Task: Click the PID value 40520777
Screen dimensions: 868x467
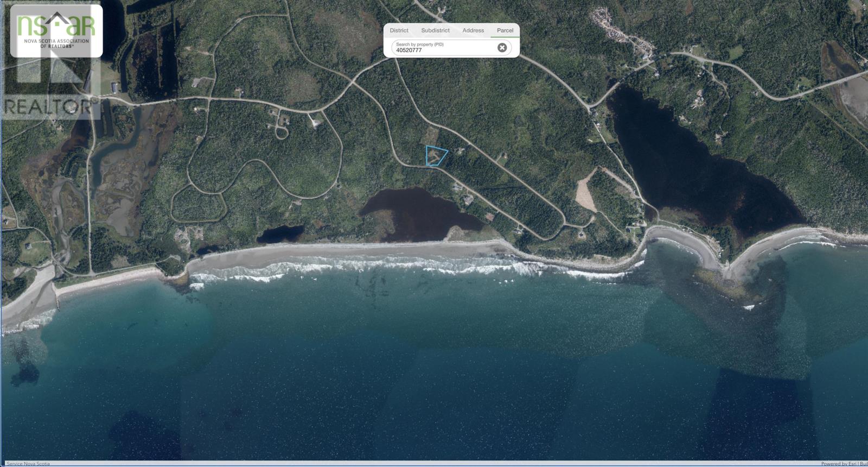Action: tap(409, 51)
